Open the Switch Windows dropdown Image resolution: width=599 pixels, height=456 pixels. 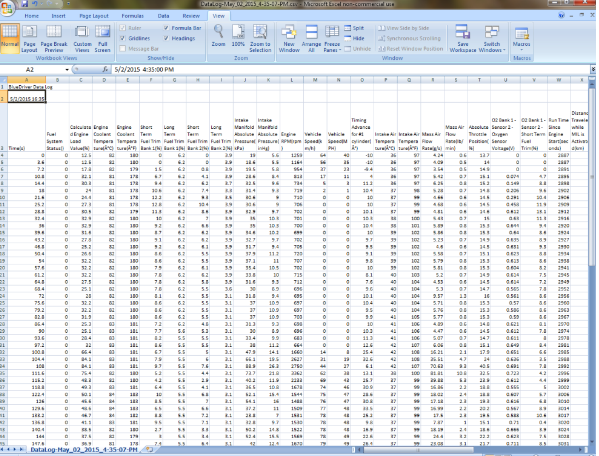492,38
